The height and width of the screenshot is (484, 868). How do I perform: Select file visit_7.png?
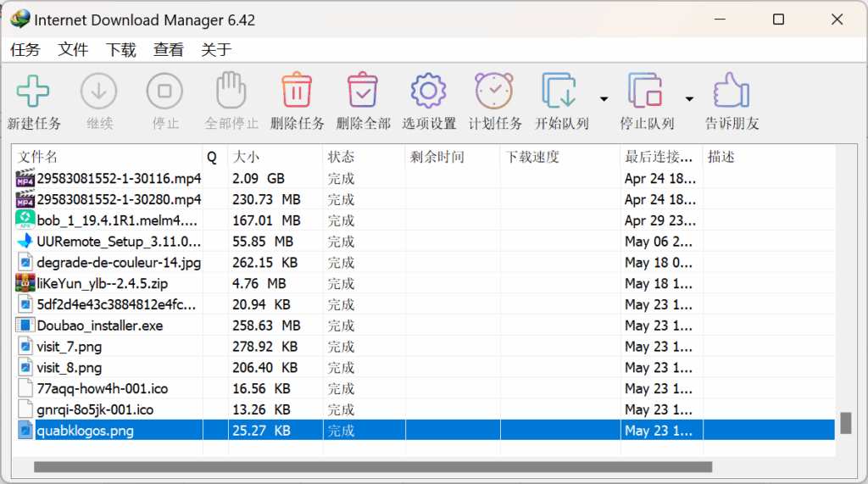tap(70, 347)
